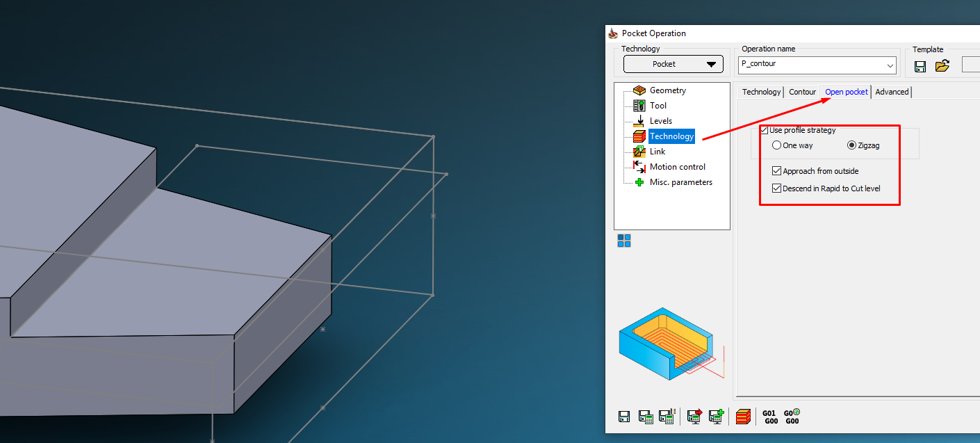
Task: Click the Save template floppy icon
Action: 920,66
